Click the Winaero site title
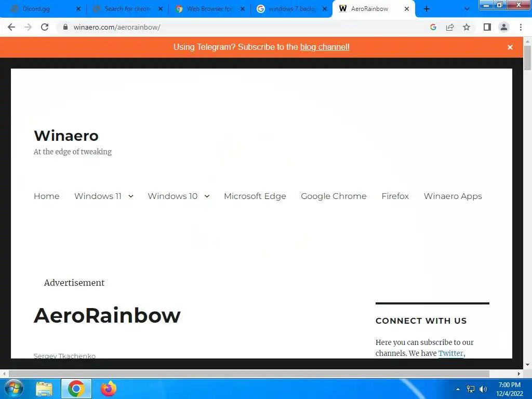The height and width of the screenshot is (399, 532). click(x=66, y=136)
